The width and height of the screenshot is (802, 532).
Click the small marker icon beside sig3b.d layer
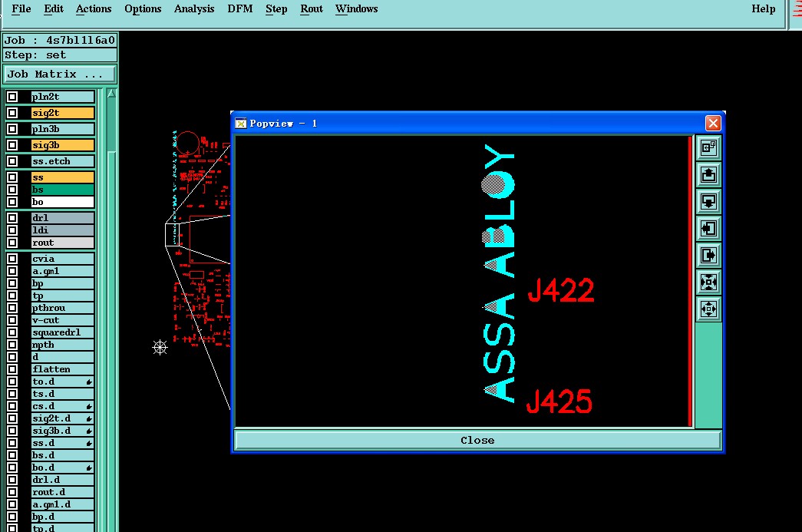point(89,431)
